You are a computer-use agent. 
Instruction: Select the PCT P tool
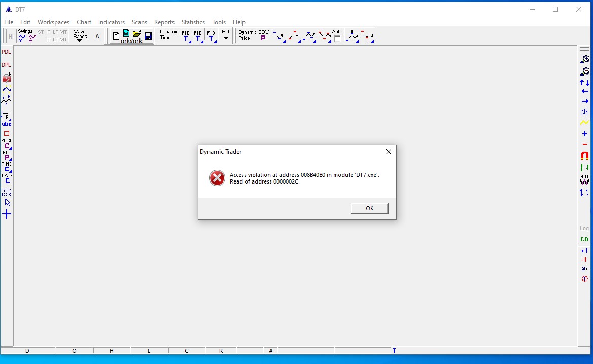click(x=7, y=155)
